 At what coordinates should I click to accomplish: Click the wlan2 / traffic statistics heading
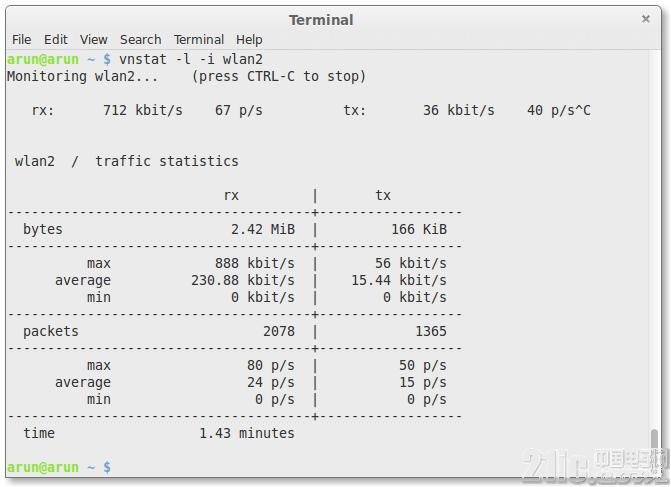pos(126,161)
